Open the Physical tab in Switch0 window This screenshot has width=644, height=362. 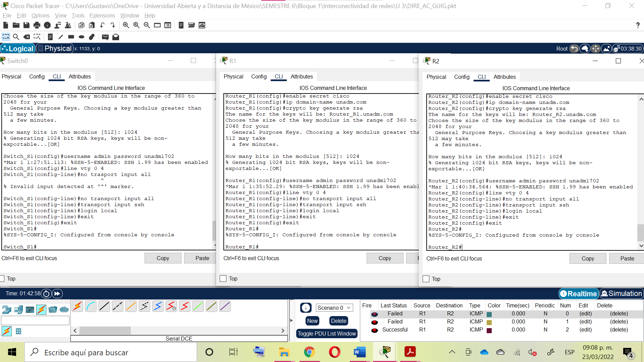click(11, 76)
